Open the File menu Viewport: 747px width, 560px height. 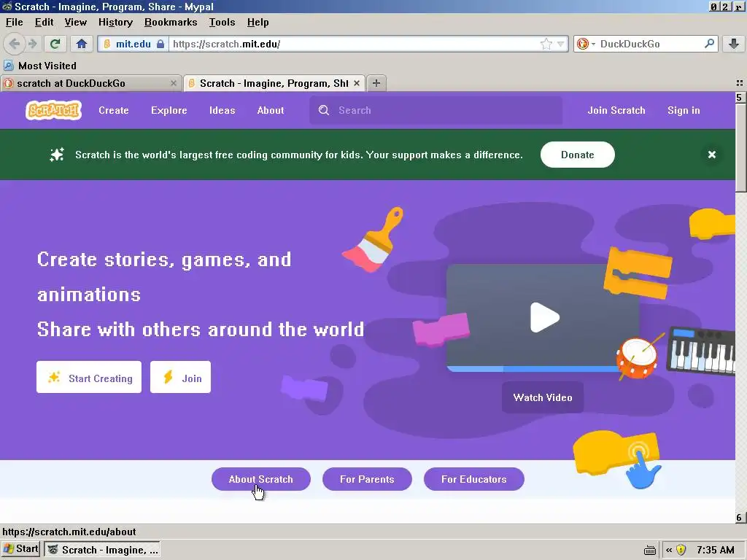pyautogui.click(x=15, y=23)
